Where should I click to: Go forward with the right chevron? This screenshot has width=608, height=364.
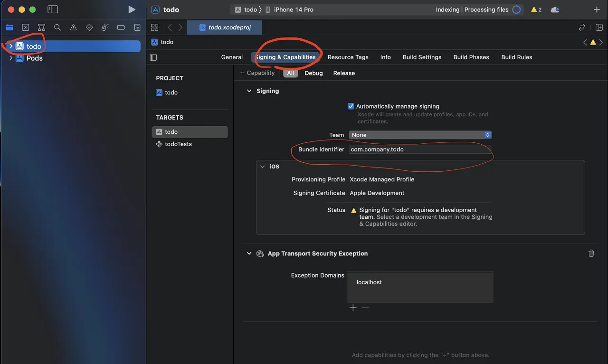click(180, 28)
